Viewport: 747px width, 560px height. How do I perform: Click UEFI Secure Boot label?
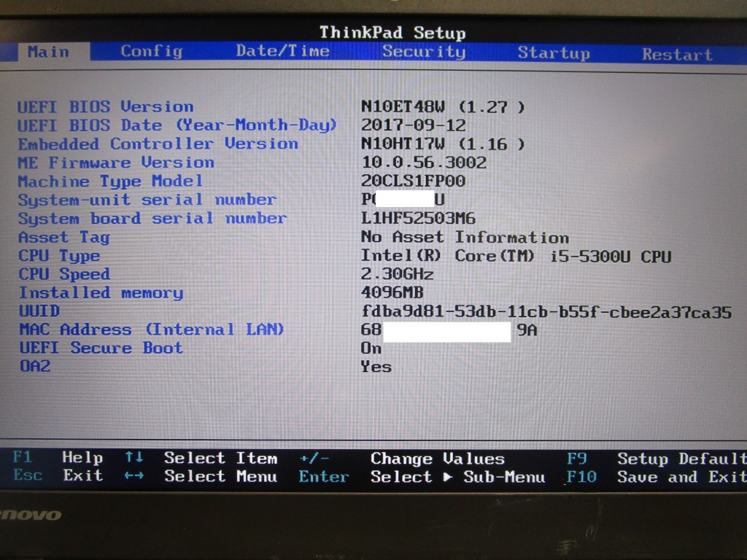[101, 348]
